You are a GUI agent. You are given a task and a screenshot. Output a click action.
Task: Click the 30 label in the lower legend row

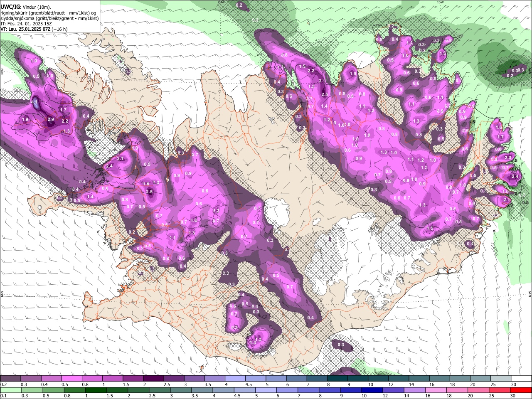point(512,396)
